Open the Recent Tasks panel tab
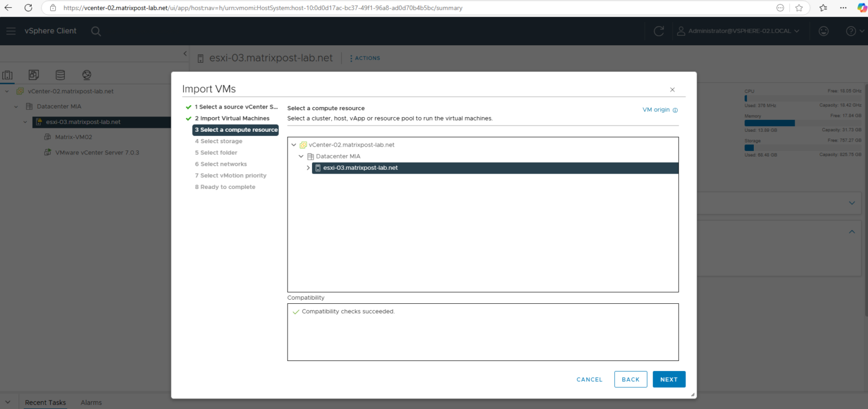This screenshot has height=409, width=868. click(x=45, y=402)
